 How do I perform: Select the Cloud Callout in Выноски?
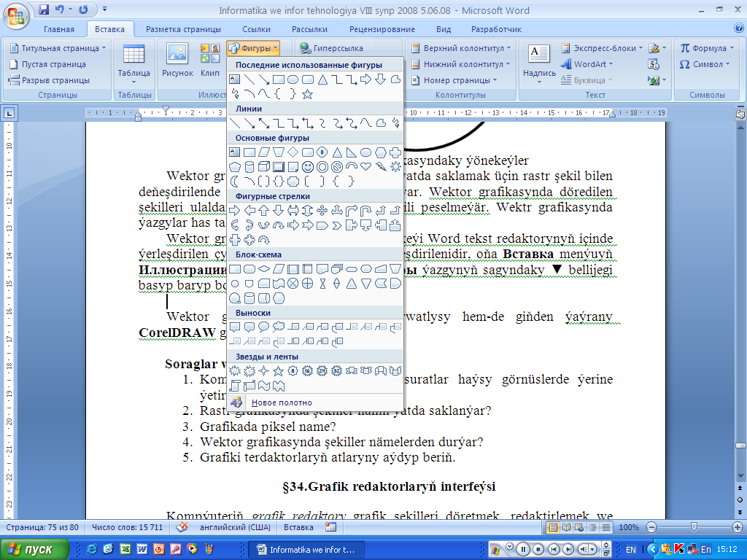pos(279,327)
